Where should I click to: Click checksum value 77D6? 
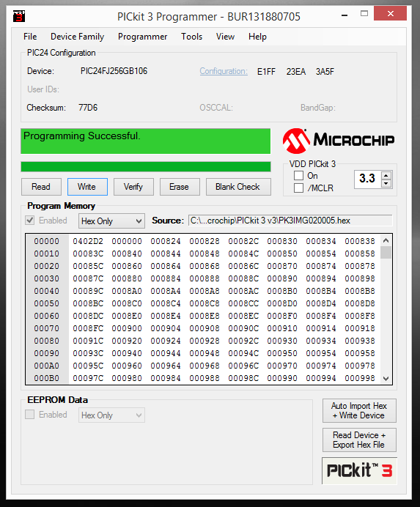pos(88,108)
